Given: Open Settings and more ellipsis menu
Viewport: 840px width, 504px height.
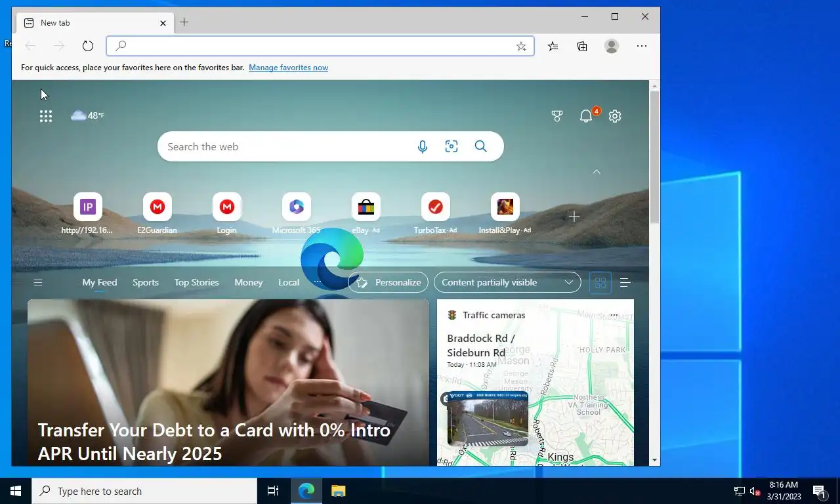Looking at the screenshot, I should (642, 46).
